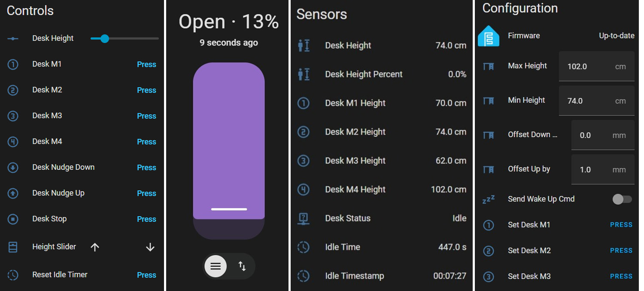
Task: Click the Height Slider down arrow
Action: (x=150, y=247)
